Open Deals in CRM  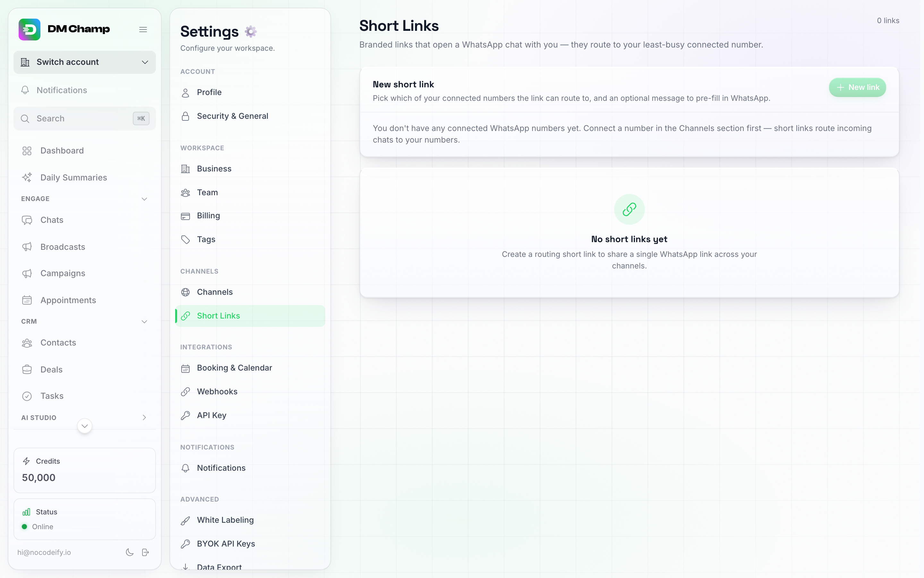click(85, 370)
